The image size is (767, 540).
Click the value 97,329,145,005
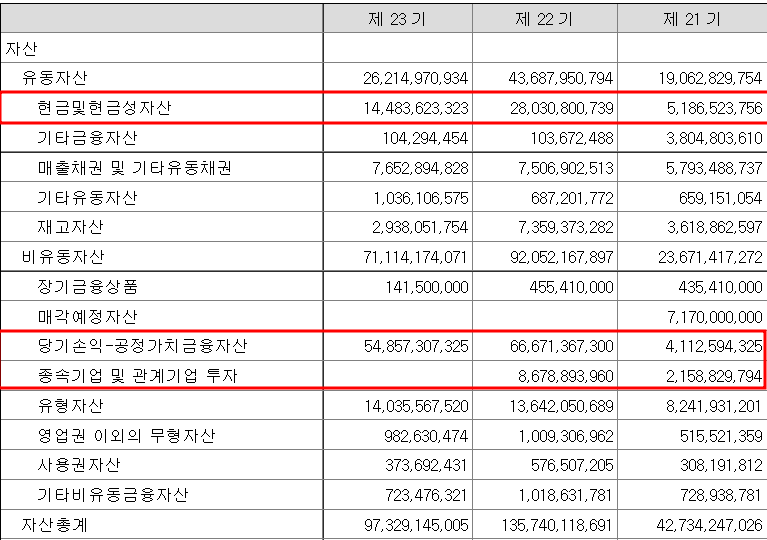pos(416,525)
